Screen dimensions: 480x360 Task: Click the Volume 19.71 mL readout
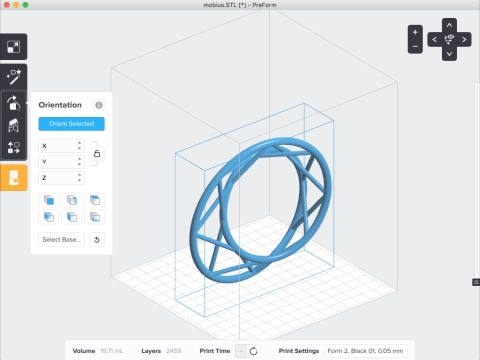click(98, 351)
